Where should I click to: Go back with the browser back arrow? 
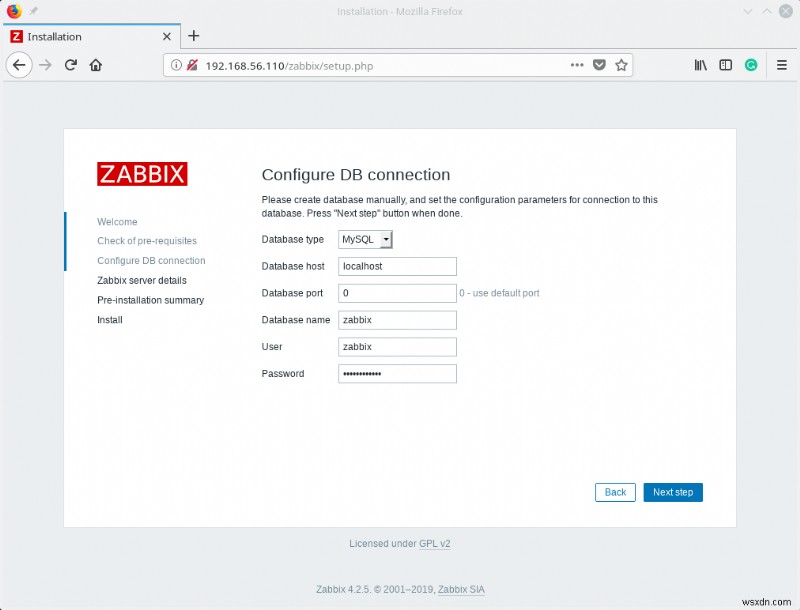coord(19,65)
